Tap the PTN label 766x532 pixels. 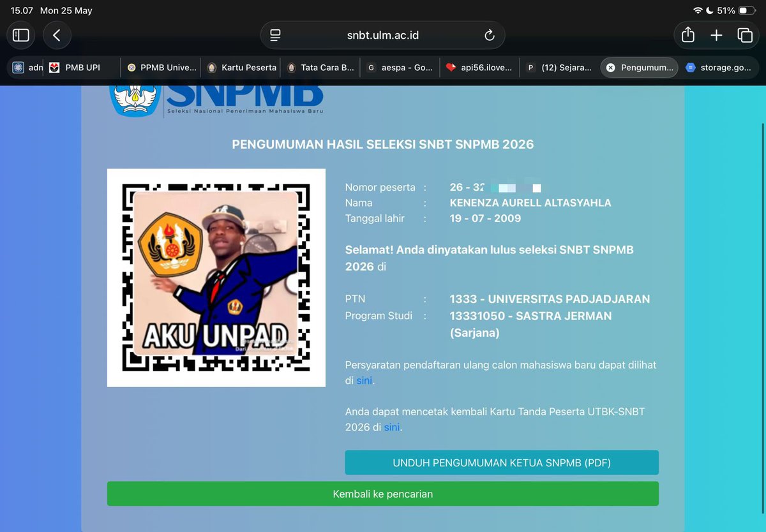point(355,299)
